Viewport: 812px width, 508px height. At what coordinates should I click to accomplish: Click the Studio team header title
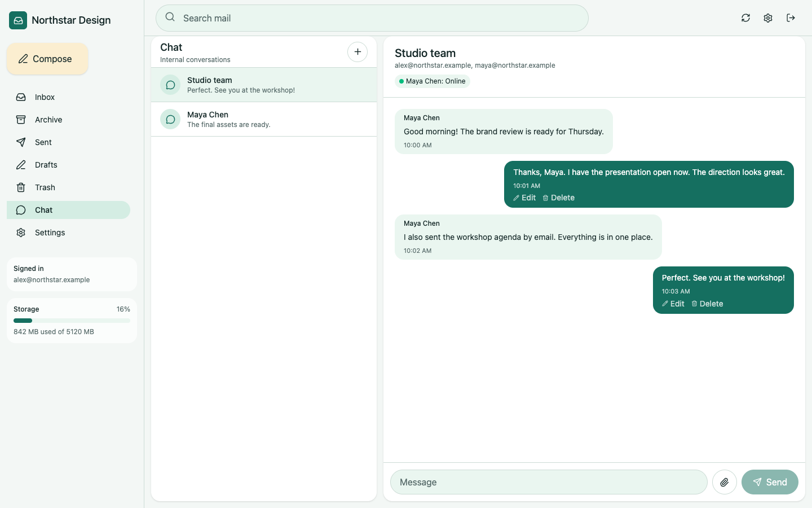point(425,53)
